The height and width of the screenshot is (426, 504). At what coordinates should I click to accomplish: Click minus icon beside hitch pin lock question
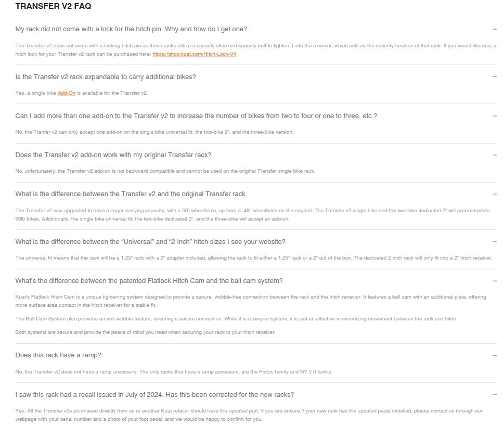tap(495, 29)
